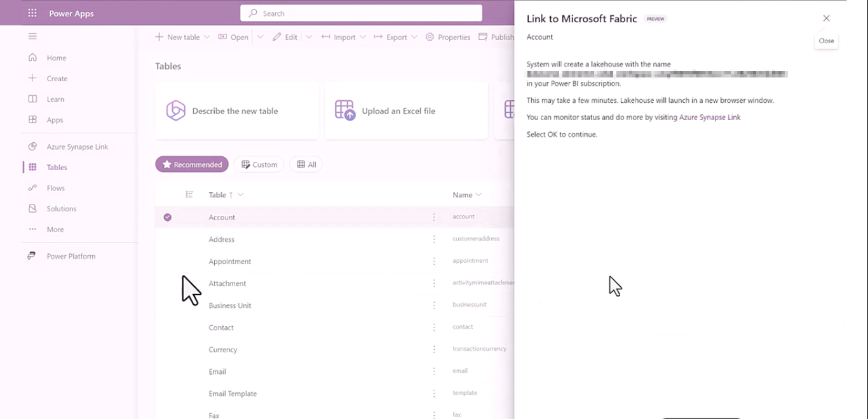Screen dimensions: 868x419
Task: Expand the chevron next to Edit
Action: [309, 37]
